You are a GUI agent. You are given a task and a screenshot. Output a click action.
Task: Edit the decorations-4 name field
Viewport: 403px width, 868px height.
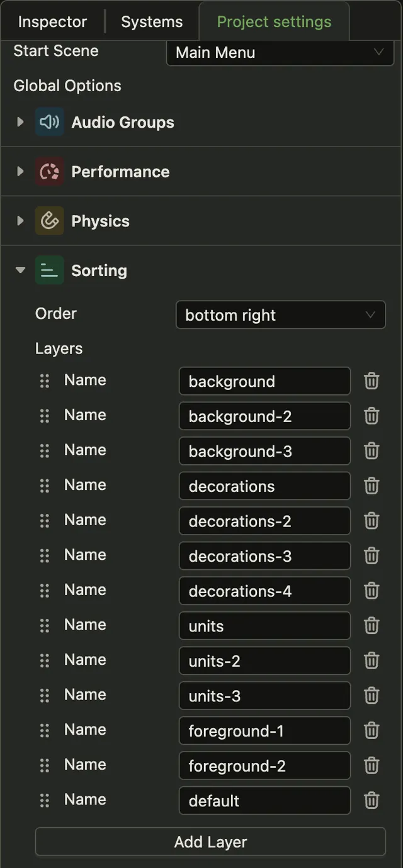[x=264, y=591]
